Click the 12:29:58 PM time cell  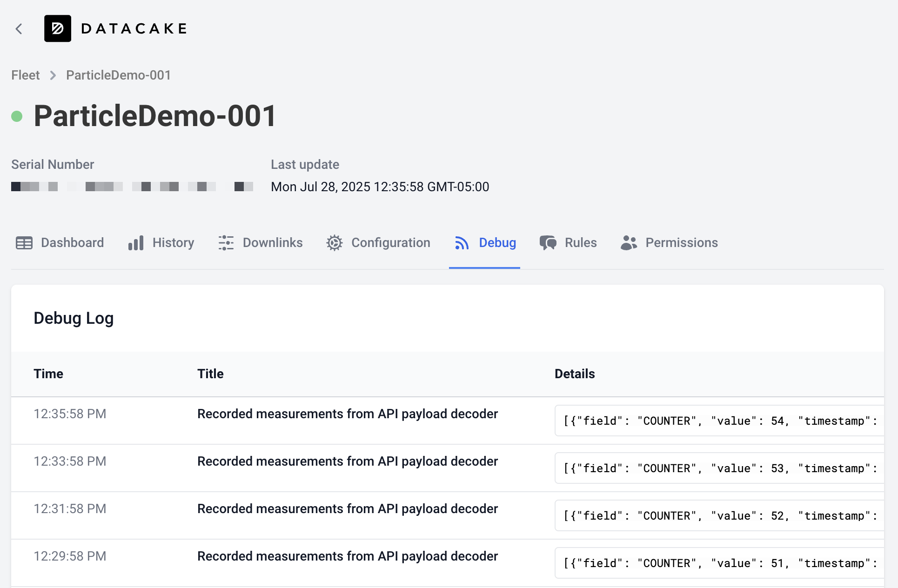click(x=70, y=556)
